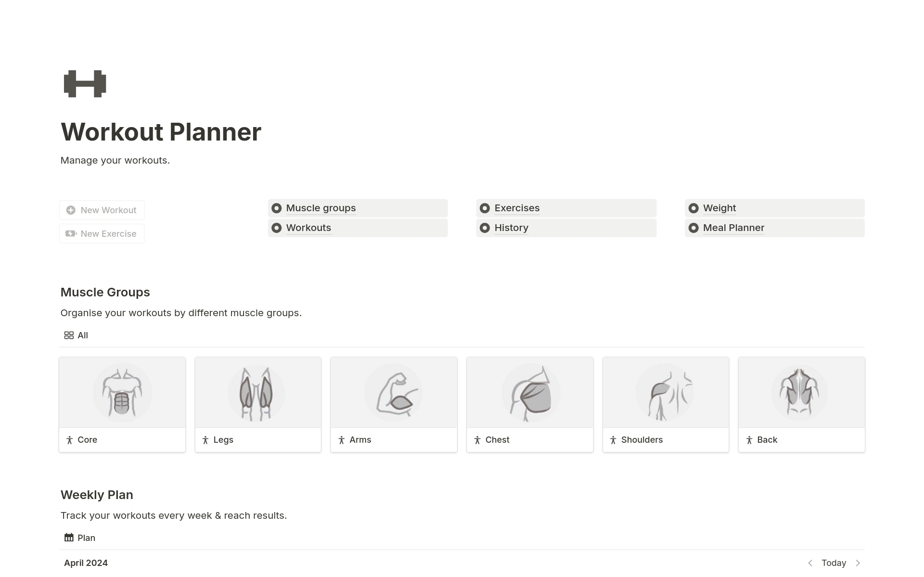
Task: Select the Shoulders muscle group card
Action: [665, 404]
